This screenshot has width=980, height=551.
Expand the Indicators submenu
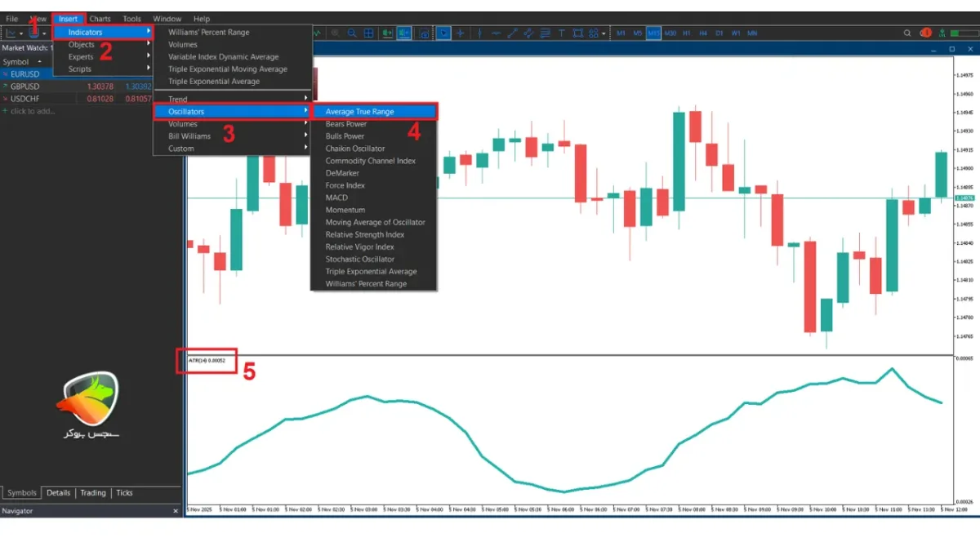(104, 32)
